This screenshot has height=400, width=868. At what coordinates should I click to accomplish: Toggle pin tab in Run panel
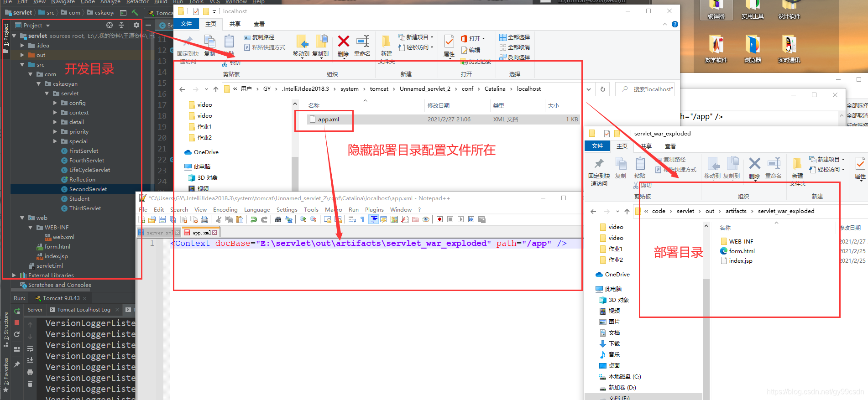(17, 364)
